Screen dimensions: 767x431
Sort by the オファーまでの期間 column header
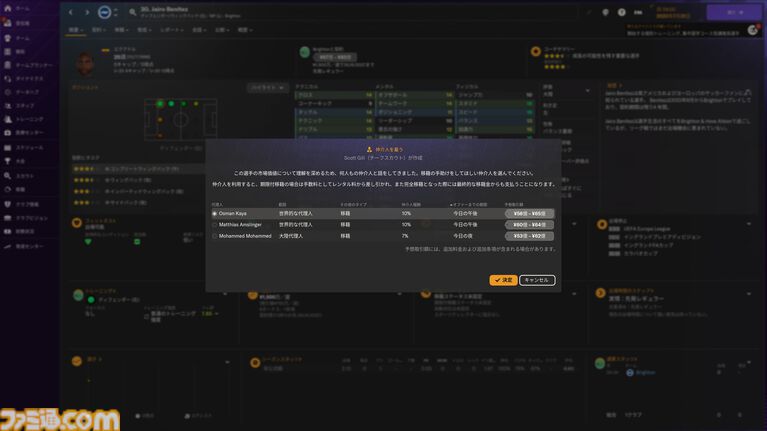(x=468, y=204)
